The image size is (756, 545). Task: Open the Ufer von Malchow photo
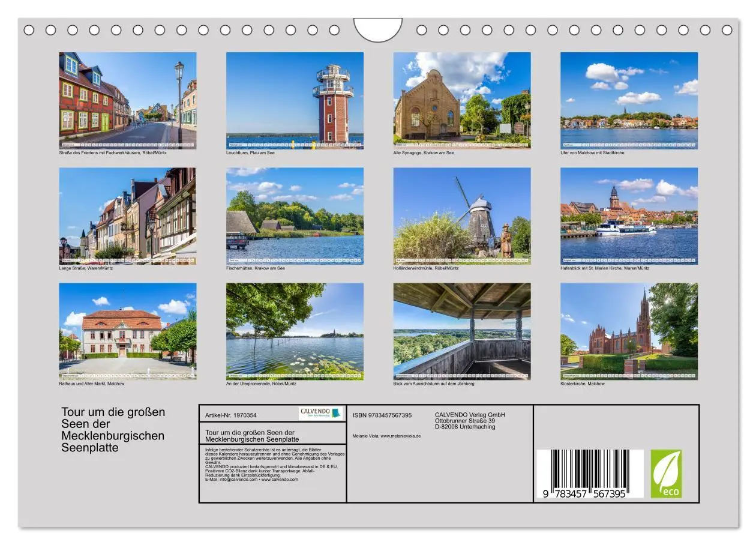629,100
